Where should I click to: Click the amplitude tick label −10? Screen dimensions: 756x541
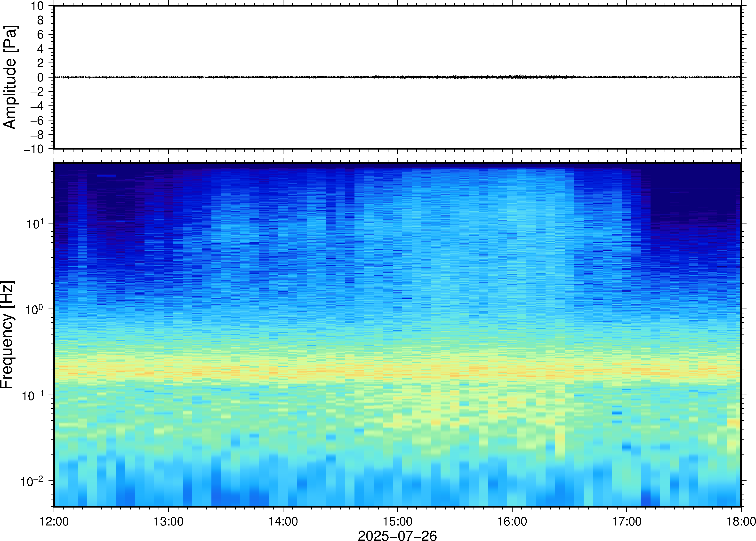point(34,149)
